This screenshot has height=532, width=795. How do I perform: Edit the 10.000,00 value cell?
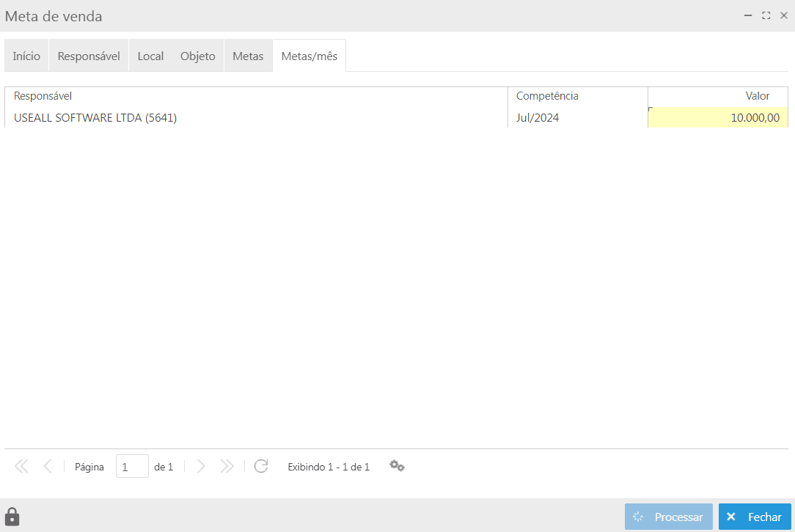point(718,117)
